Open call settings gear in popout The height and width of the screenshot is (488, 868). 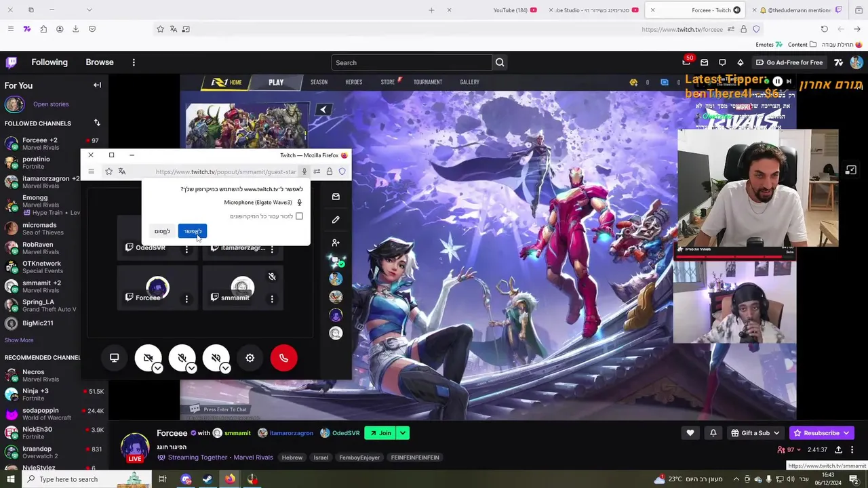(x=250, y=358)
